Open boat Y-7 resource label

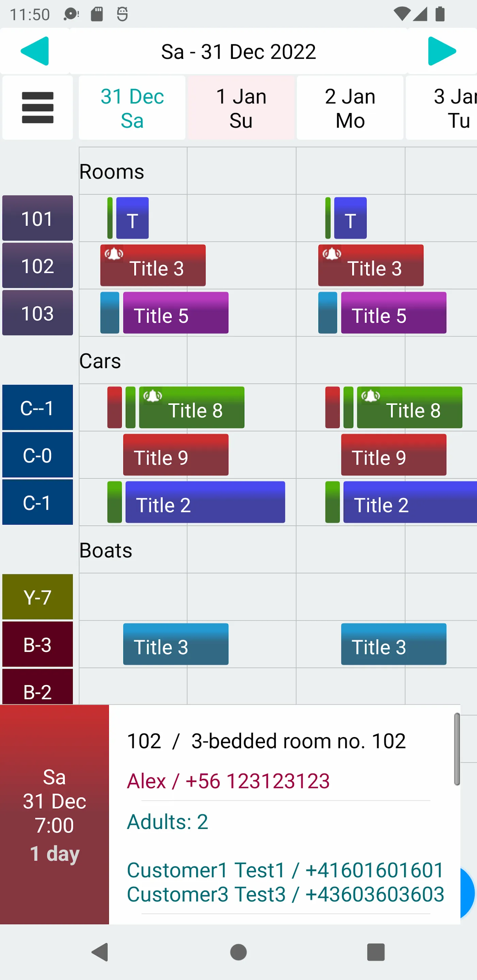[x=38, y=597]
